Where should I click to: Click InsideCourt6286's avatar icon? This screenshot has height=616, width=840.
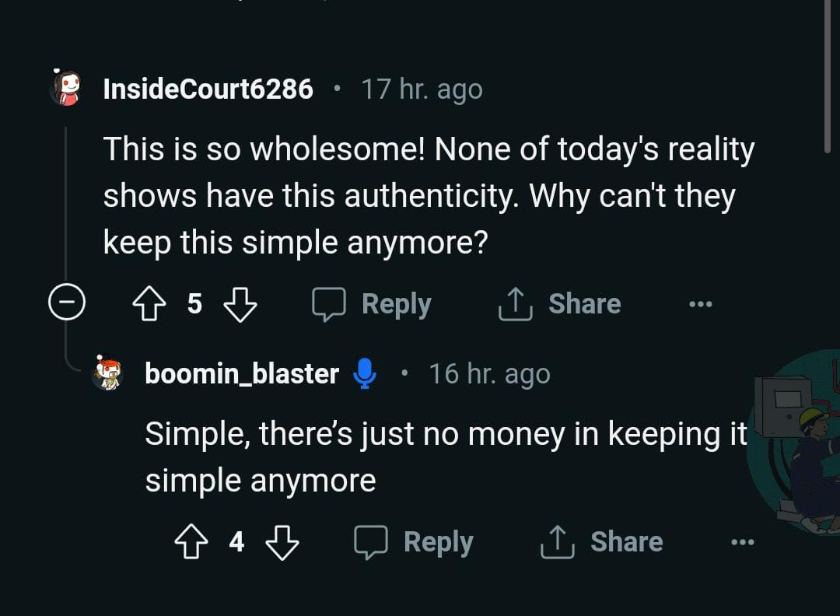pyautogui.click(x=66, y=89)
